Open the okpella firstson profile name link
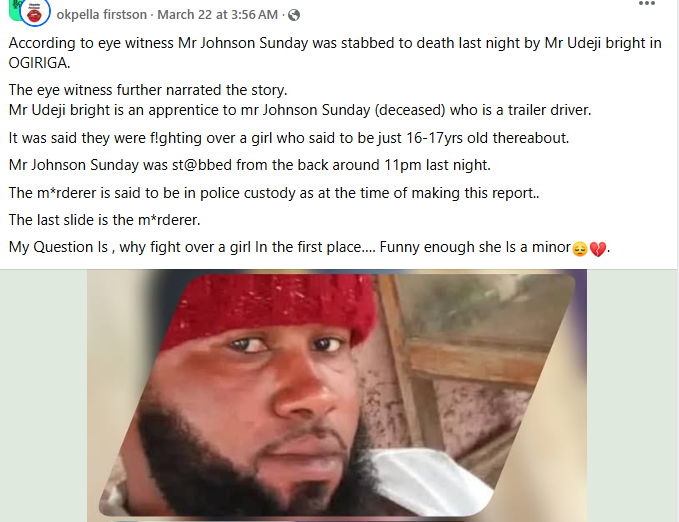 (102, 15)
